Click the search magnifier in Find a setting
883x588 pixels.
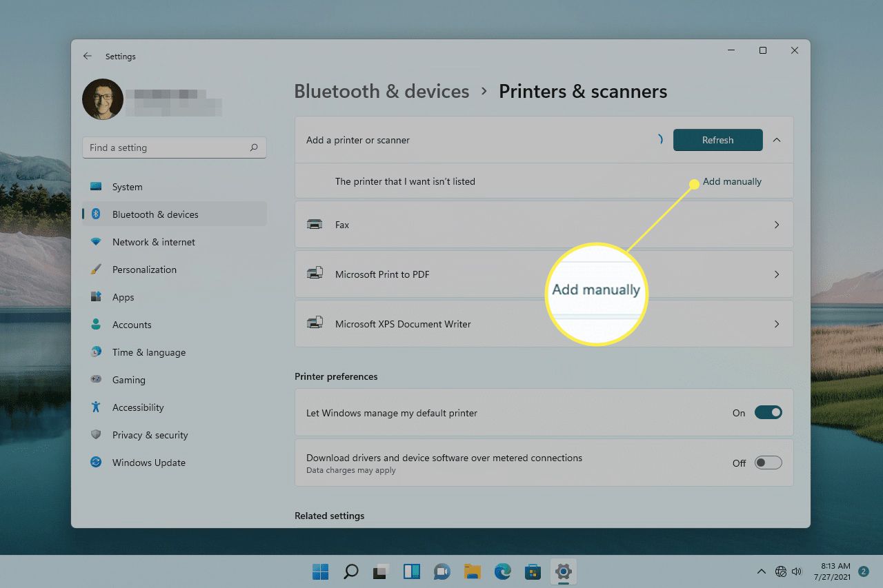click(x=254, y=148)
